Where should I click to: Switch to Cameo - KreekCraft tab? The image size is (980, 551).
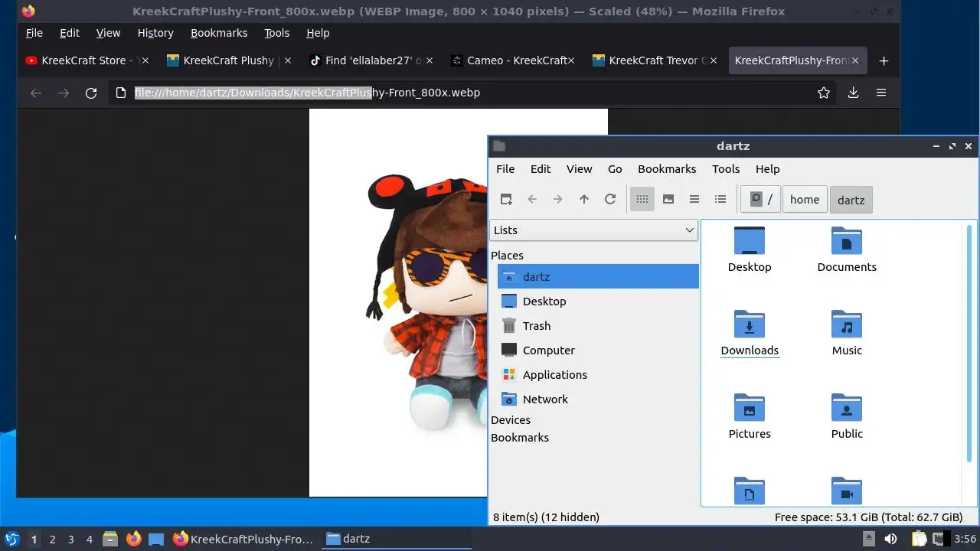click(512, 60)
